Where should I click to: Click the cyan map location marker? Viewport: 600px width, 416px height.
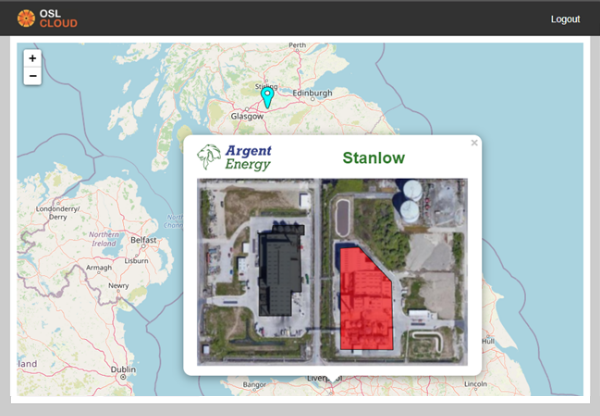coord(267,97)
